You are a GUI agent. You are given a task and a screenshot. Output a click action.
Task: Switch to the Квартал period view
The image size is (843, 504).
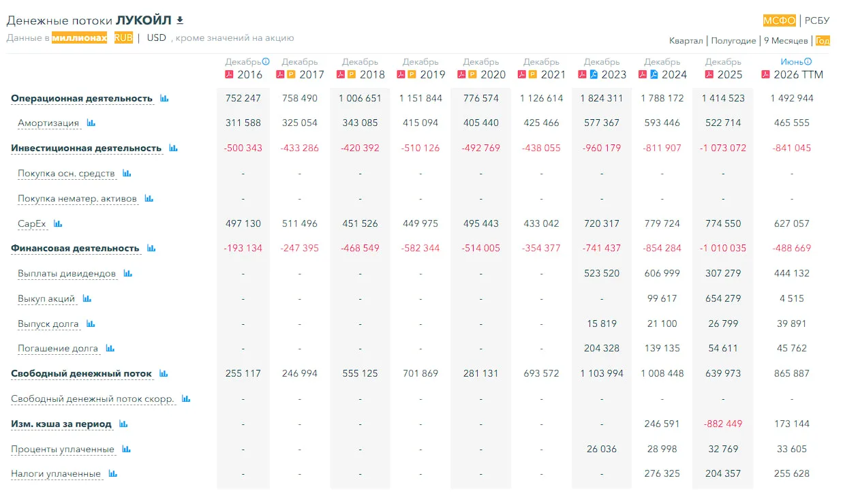(x=686, y=41)
